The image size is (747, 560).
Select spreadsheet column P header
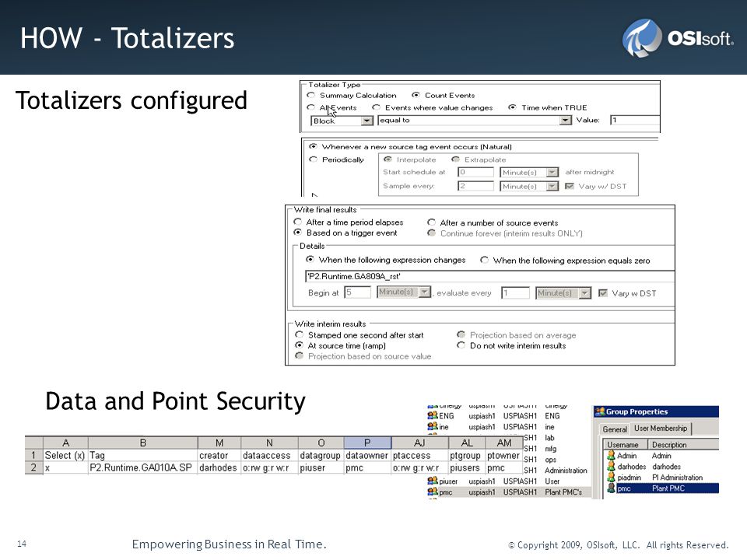pyautogui.click(x=367, y=443)
